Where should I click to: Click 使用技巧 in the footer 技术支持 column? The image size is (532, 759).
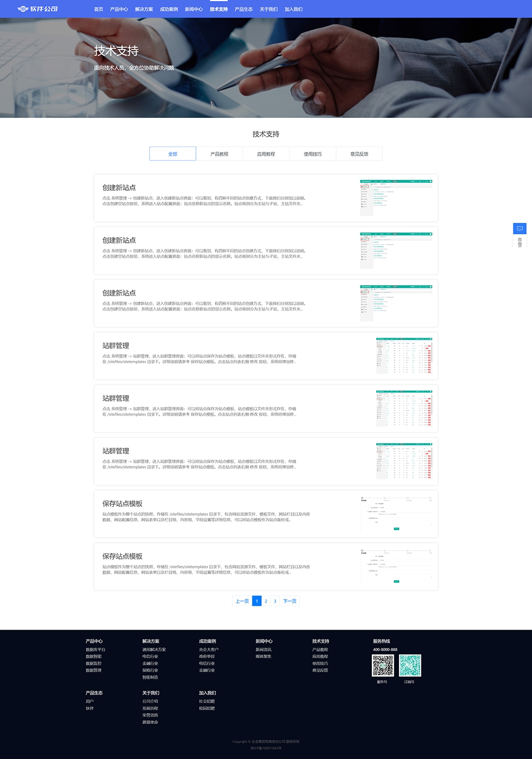(320, 663)
